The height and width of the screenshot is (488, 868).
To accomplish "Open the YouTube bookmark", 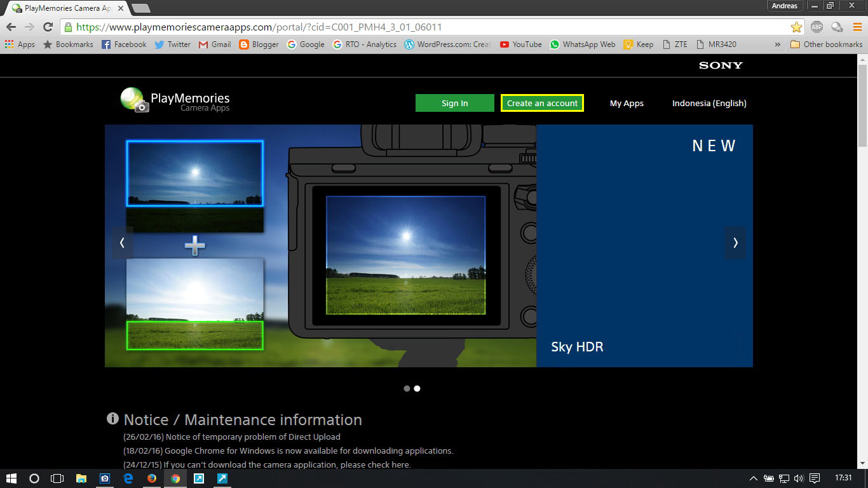I will 520,44.
